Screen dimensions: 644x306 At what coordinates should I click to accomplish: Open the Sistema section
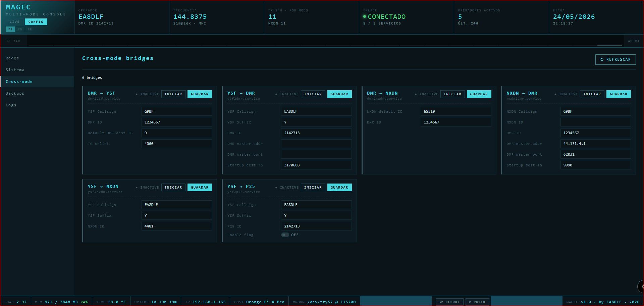[37, 70]
